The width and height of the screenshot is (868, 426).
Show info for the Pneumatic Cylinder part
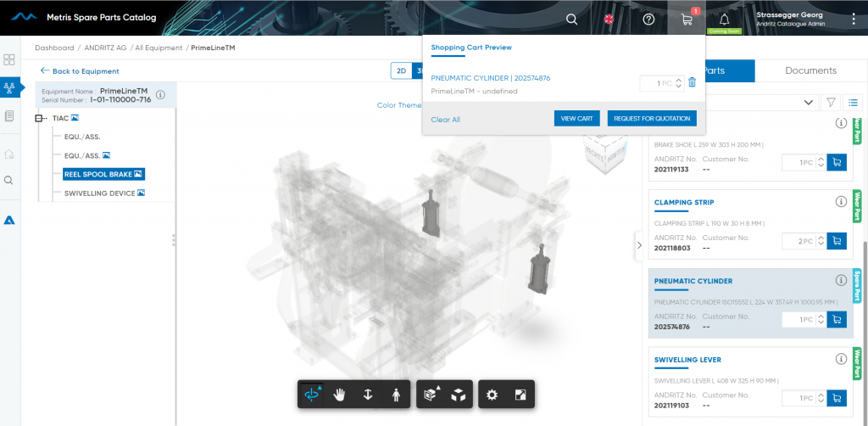tap(841, 280)
